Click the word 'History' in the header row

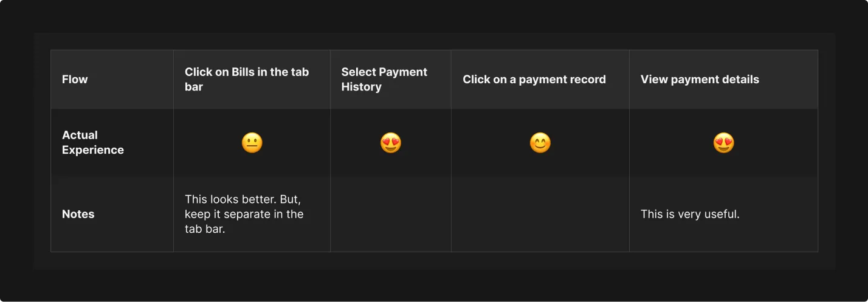point(361,87)
